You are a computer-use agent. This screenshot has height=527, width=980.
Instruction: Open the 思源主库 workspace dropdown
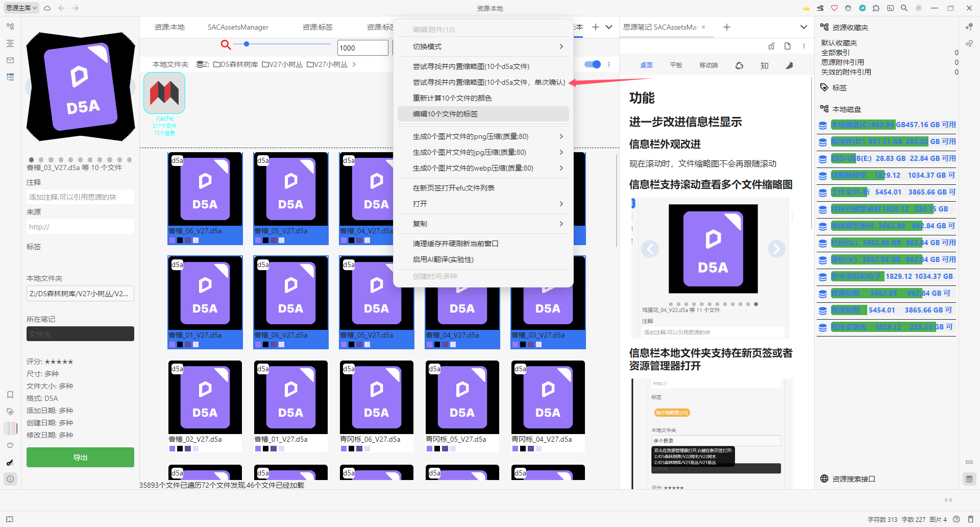click(x=21, y=8)
